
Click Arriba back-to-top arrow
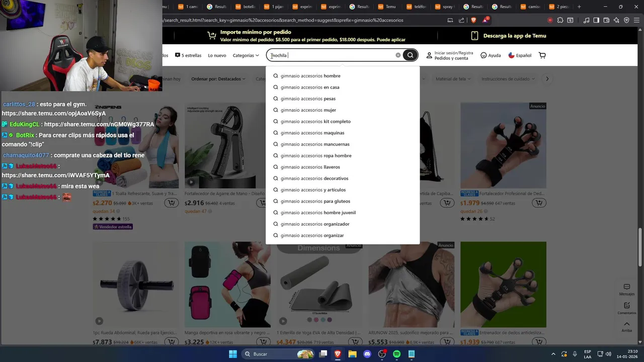627,326
